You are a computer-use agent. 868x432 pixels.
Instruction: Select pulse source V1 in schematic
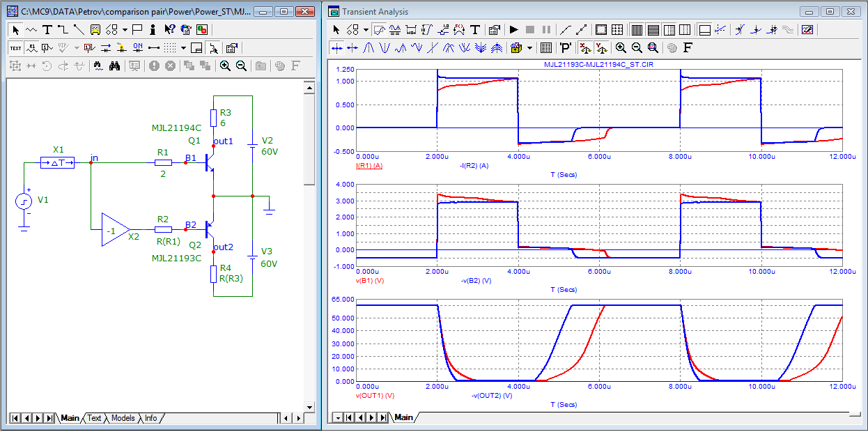[24, 202]
